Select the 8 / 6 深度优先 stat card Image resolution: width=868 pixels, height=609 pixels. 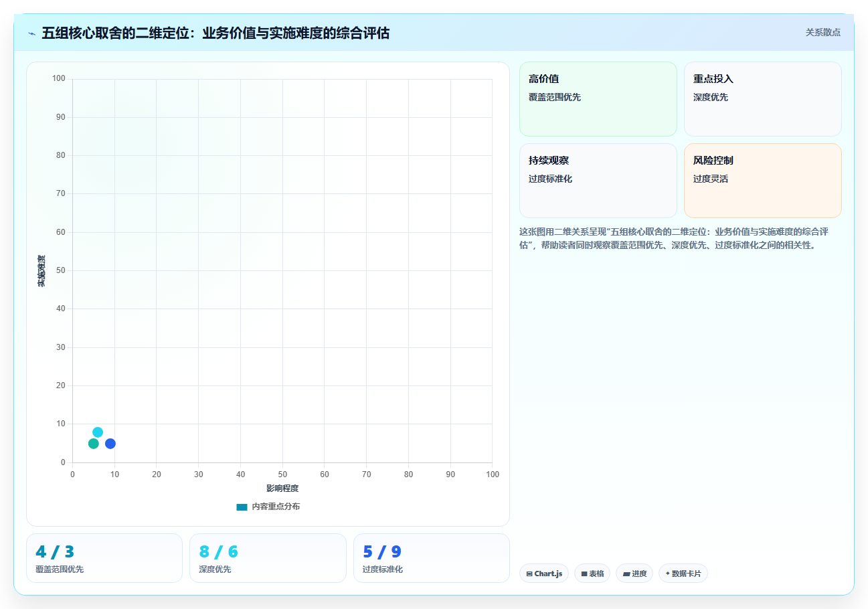[x=268, y=558]
